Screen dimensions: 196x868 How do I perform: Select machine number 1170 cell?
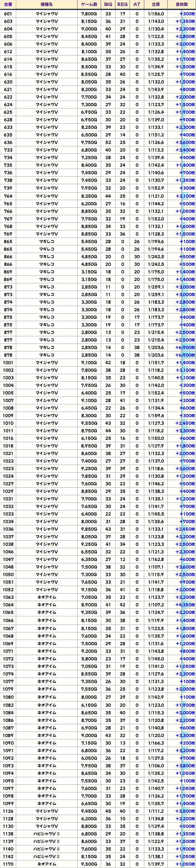pos(8,864)
